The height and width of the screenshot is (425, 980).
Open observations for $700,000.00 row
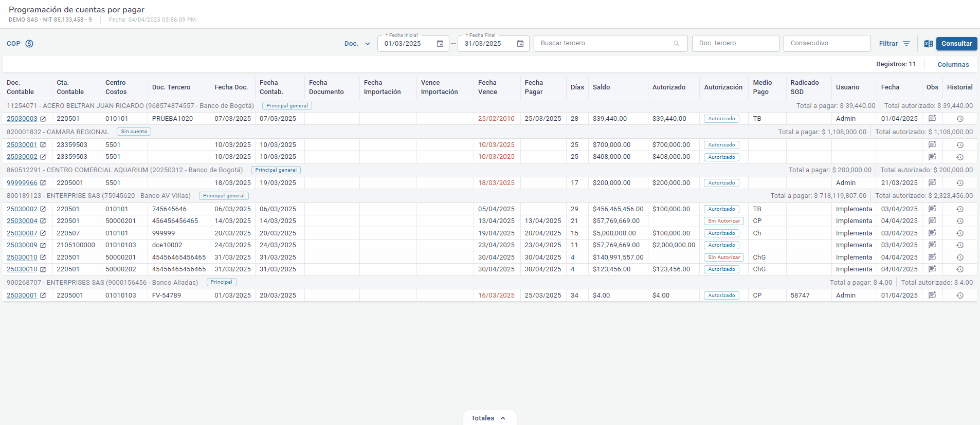coord(932,145)
